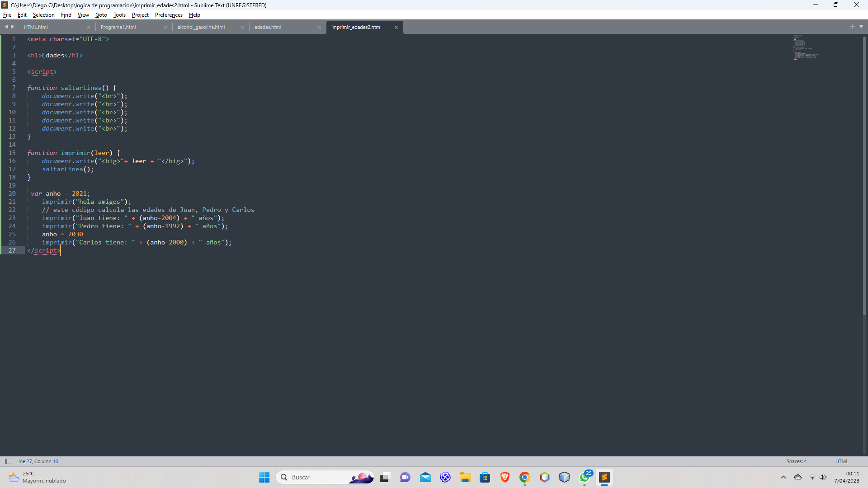Close the alcohol_gasolina.html tab
This screenshot has height=488, width=868.
click(x=242, y=27)
